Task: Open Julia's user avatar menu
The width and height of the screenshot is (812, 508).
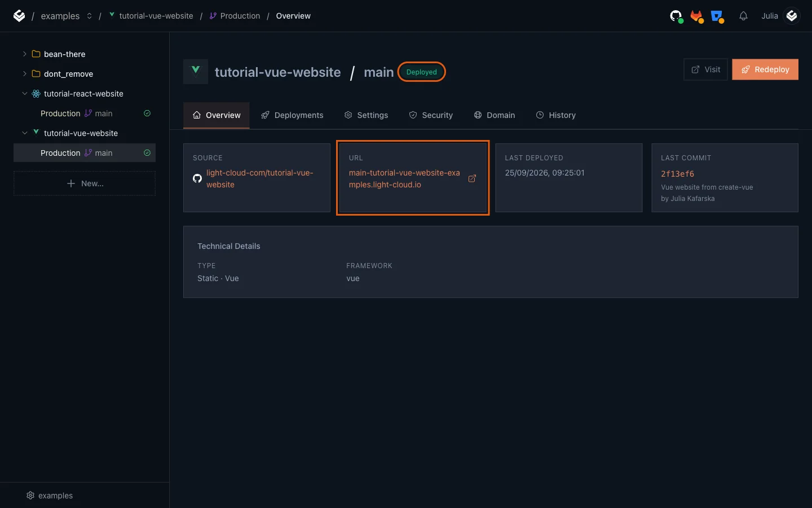Action: (792, 16)
